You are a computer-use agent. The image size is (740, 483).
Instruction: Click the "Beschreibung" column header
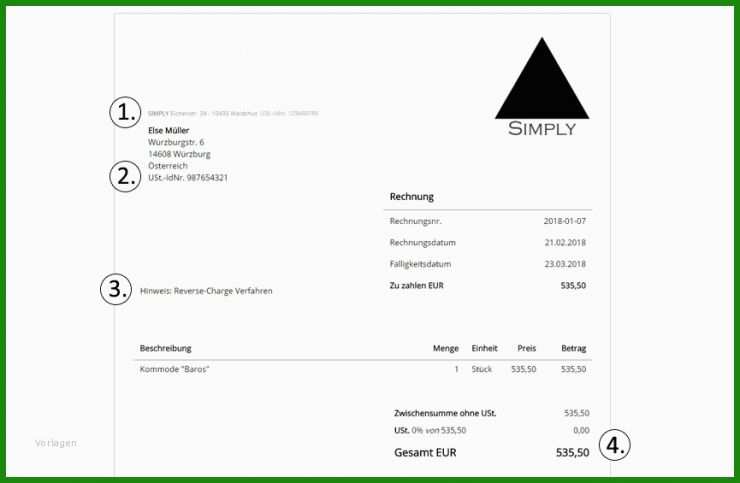165,348
